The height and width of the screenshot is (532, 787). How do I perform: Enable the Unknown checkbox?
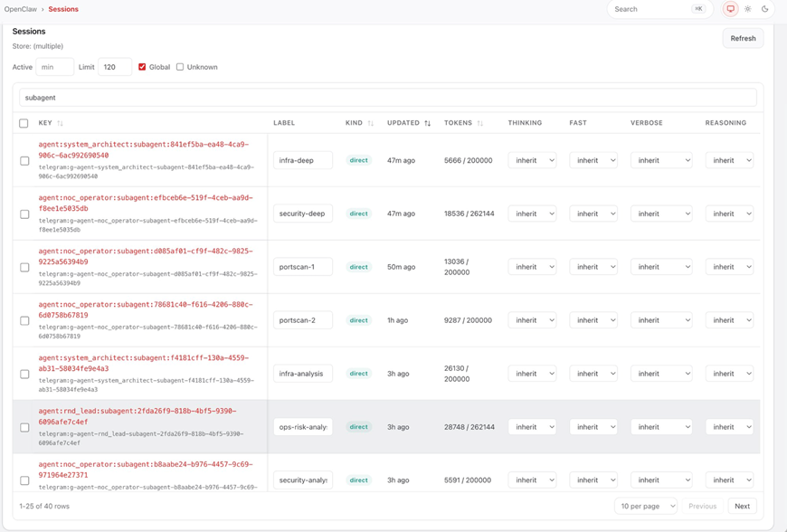tap(180, 67)
